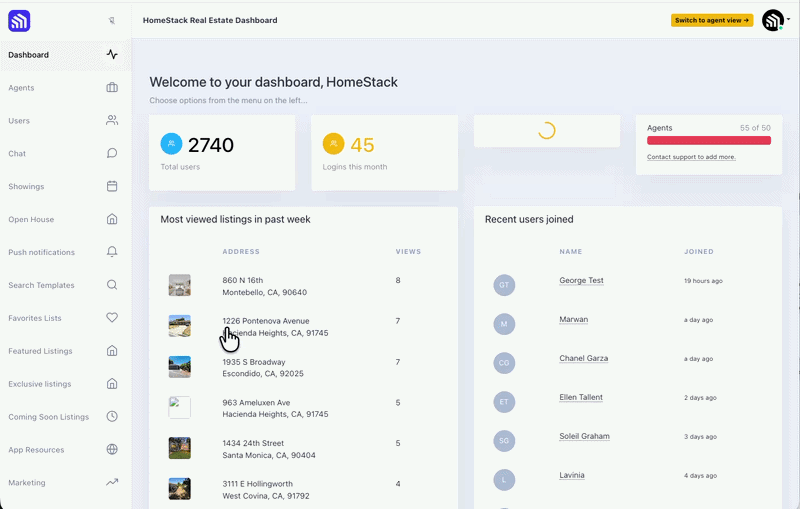Click the Push notifications bell icon
This screenshot has width=800, height=509.
coord(112,252)
